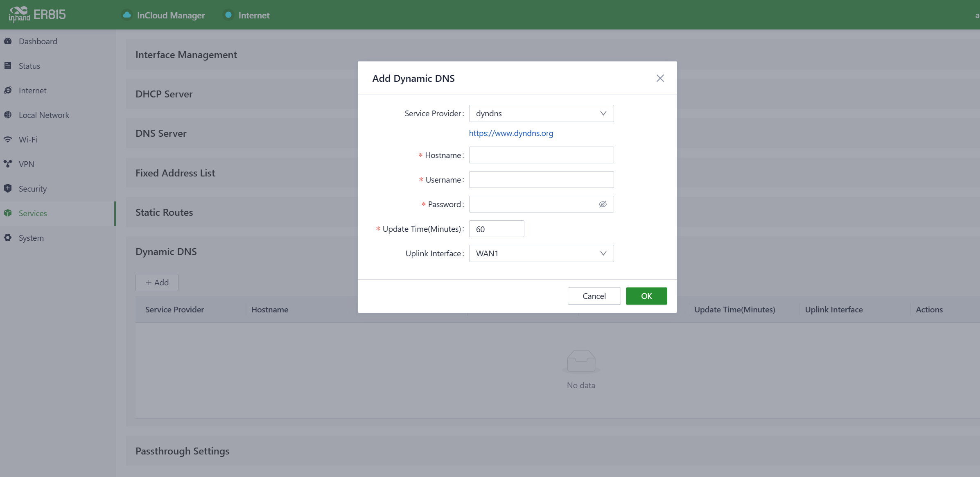Image resolution: width=980 pixels, height=477 pixels.
Task: Expand the Uplink Interface WAN1 dropdown
Action: click(541, 253)
